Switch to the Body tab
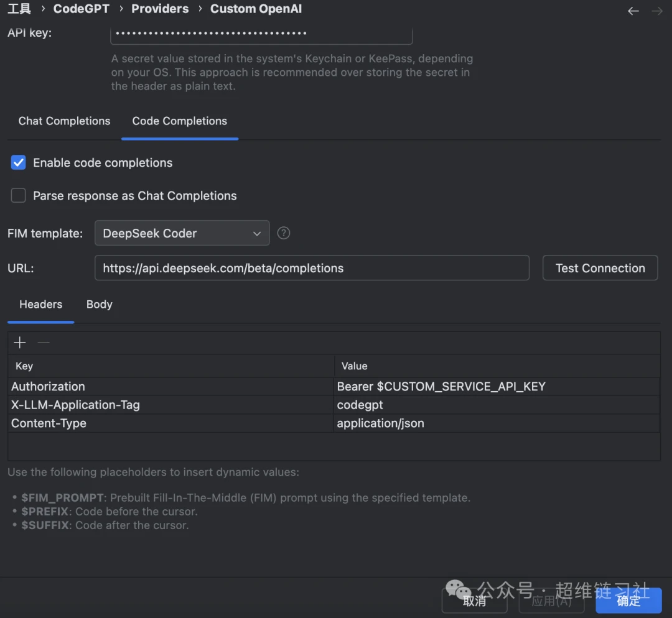672x618 pixels. (x=100, y=305)
